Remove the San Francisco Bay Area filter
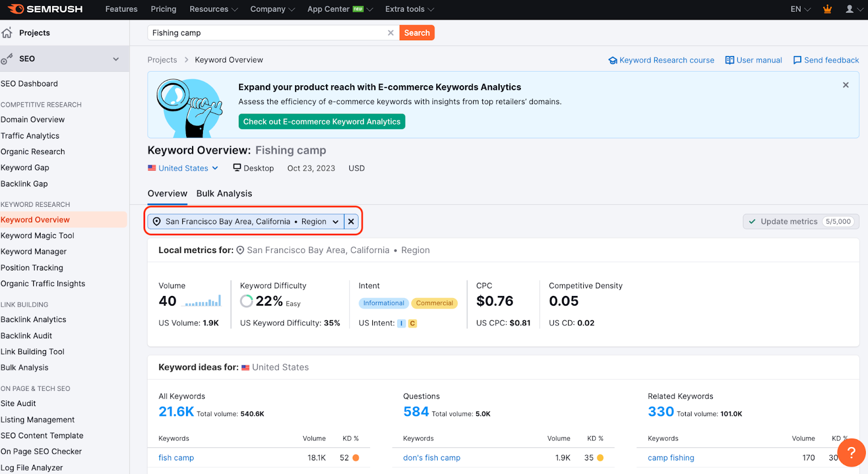The height and width of the screenshot is (474, 868). [351, 222]
